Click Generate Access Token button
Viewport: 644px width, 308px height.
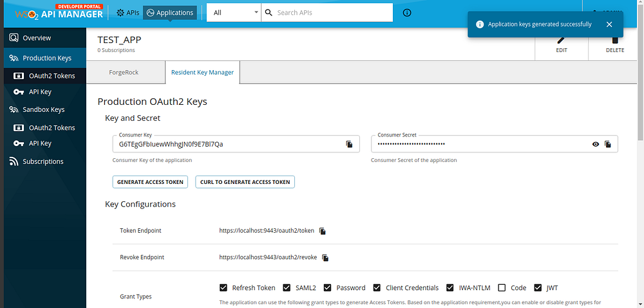pyautogui.click(x=150, y=182)
